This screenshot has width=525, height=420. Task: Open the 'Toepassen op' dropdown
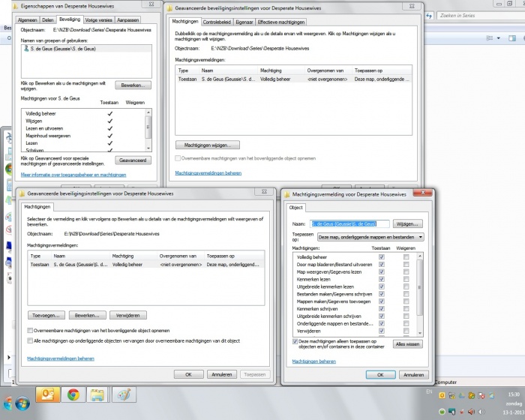[370, 237]
